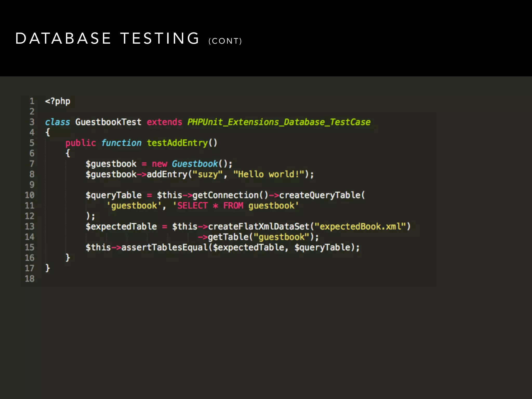
Task: Click the public keyword on line 5
Action: (81, 143)
